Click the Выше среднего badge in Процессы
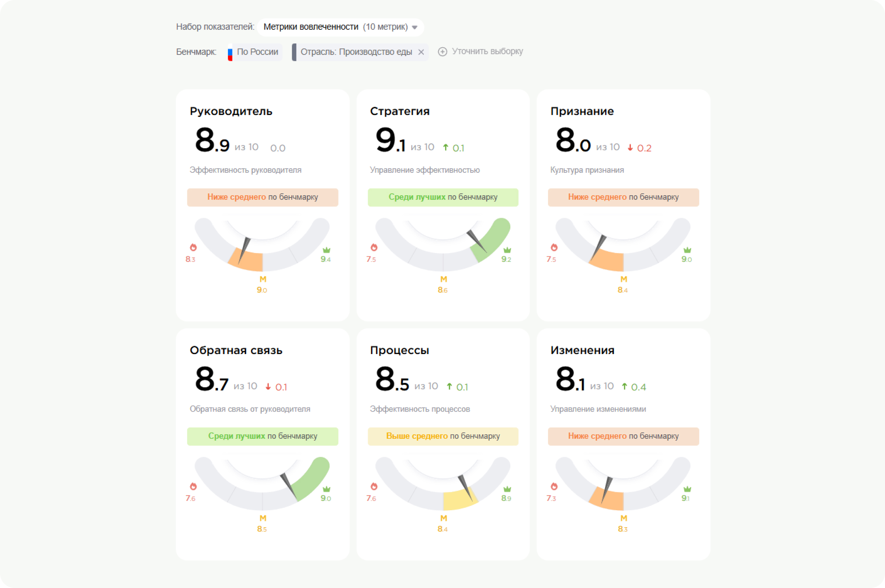 point(443,436)
